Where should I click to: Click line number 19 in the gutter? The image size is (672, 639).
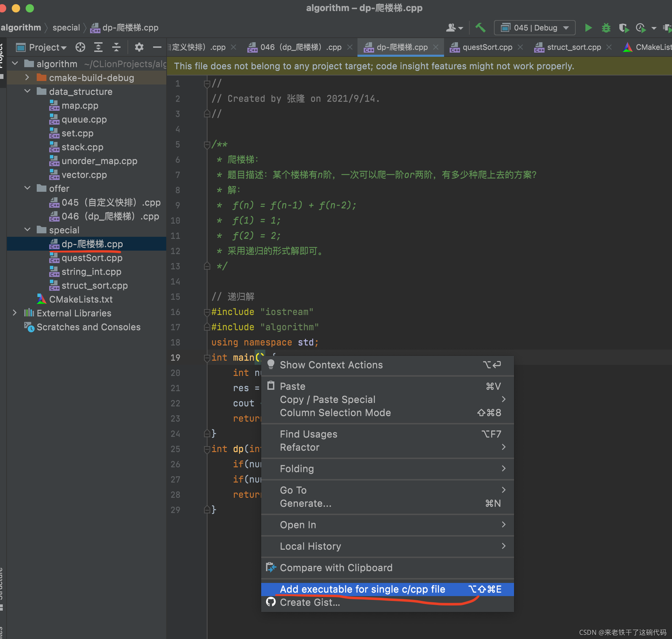point(175,358)
